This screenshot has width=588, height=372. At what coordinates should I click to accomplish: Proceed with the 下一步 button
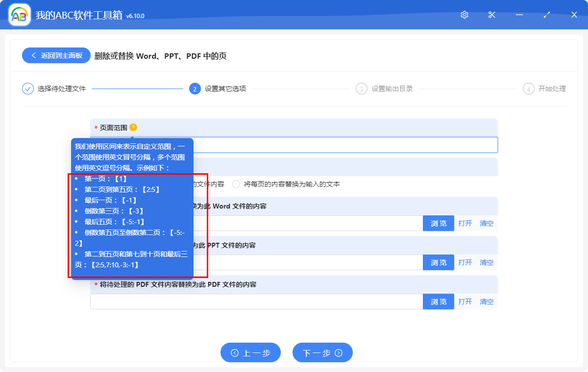(322, 352)
